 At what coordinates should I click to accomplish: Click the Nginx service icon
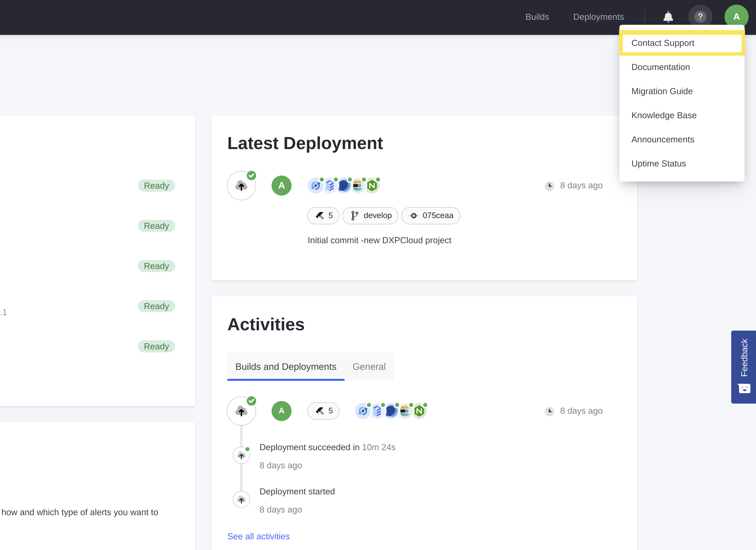click(x=374, y=186)
